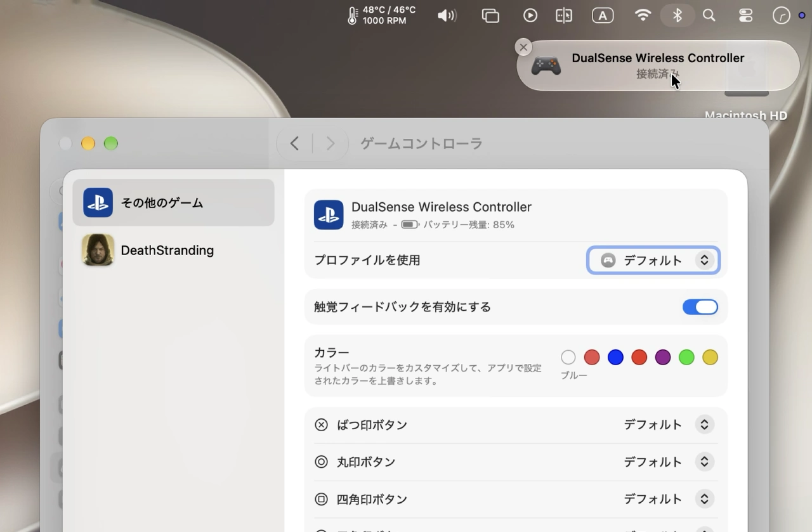Image resolution: width=812 pixels, height=532 pixels.
Task: Choose the blue light bar color
Action: pos(615,357)
